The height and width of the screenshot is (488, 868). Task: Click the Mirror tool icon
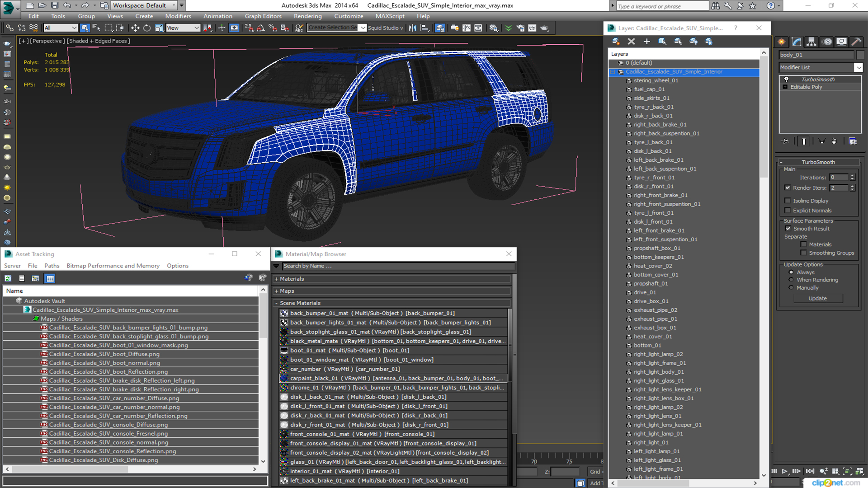(x=413, y=28)
